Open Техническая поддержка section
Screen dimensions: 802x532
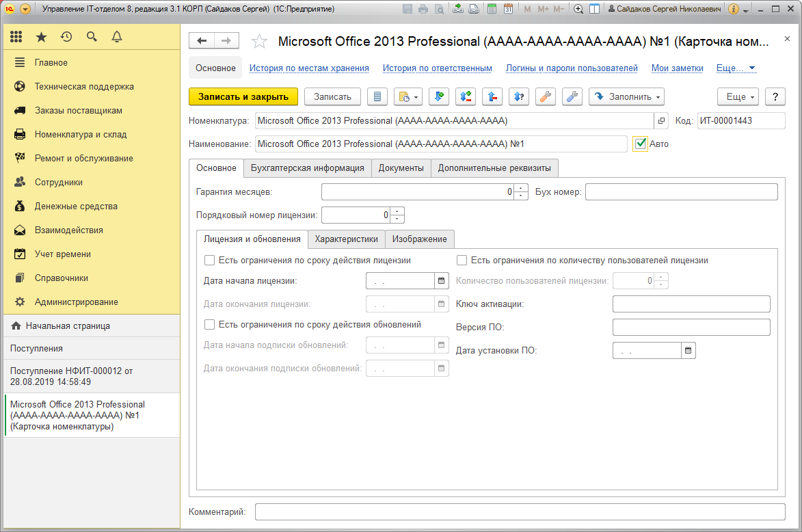pos(92,86)
